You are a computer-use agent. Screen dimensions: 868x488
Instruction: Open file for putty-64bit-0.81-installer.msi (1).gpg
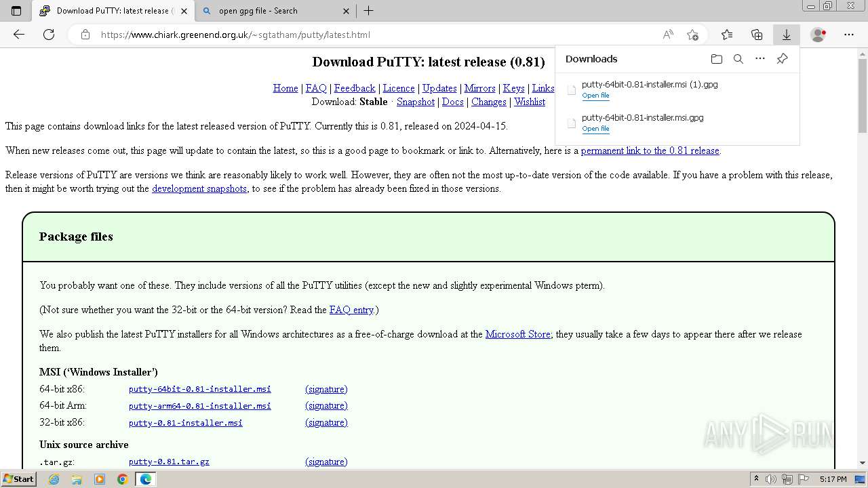pyautogui.click(x=595, y=96)
